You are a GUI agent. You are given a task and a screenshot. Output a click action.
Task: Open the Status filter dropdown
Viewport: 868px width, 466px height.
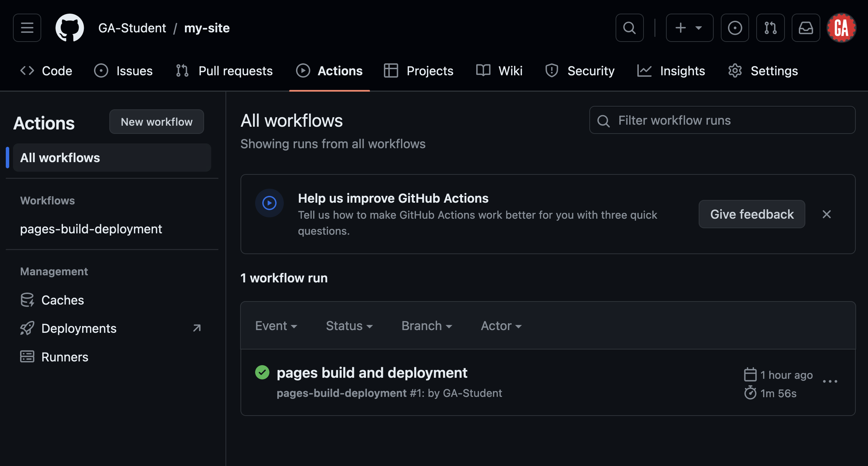pos(349,326)
